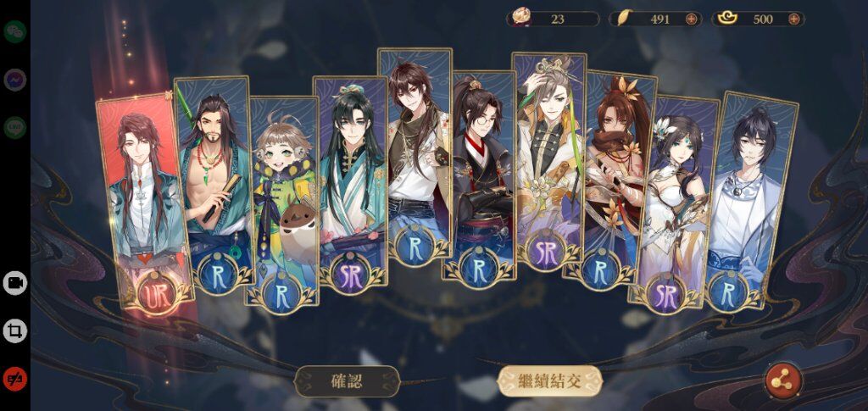Tap the red bottom sidebar icon
This screenshot has height=411, width=868.
[15, 379]
